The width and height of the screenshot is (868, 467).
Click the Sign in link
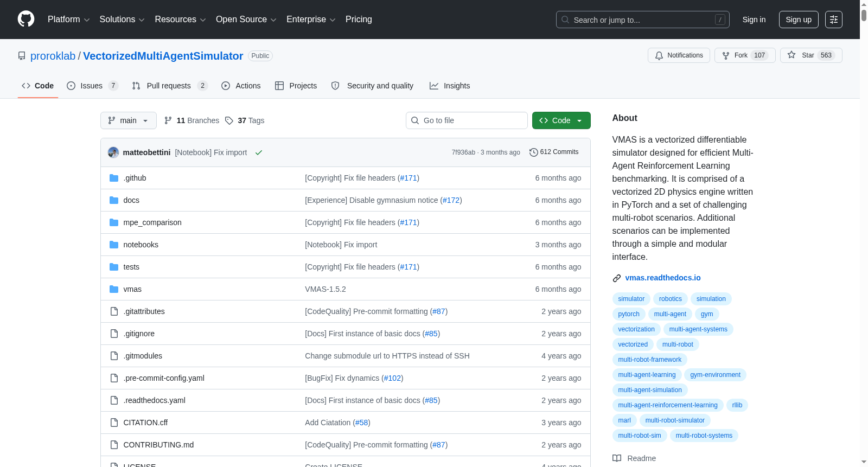754,20
